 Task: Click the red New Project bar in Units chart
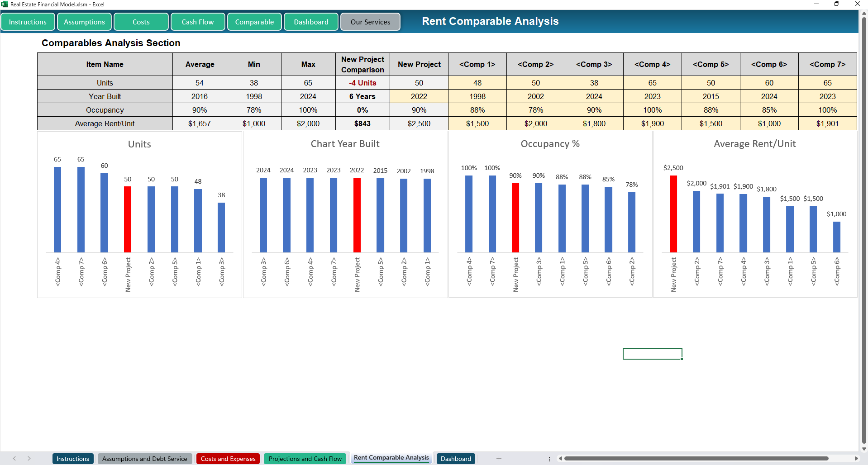point(128,219)
